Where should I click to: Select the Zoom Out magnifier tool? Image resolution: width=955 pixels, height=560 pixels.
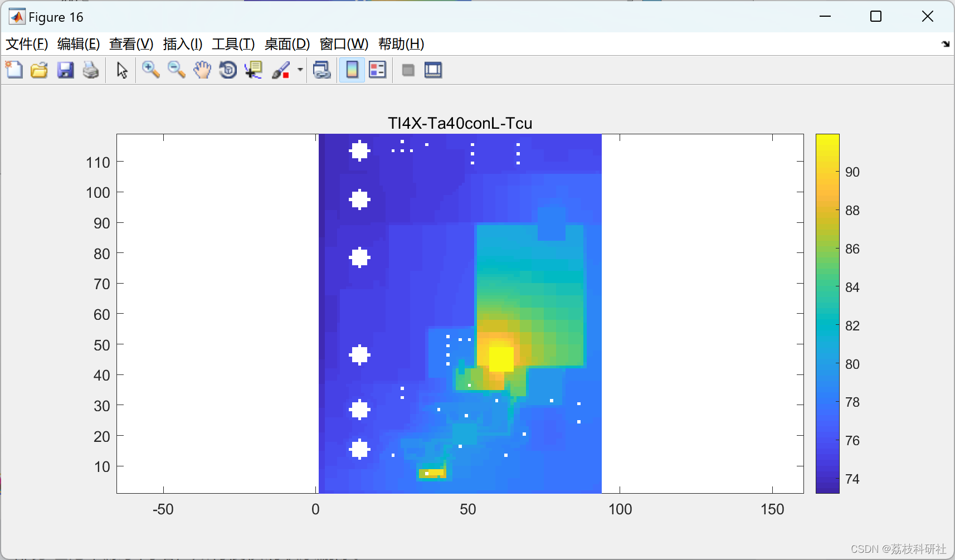(x=177, y=70)
